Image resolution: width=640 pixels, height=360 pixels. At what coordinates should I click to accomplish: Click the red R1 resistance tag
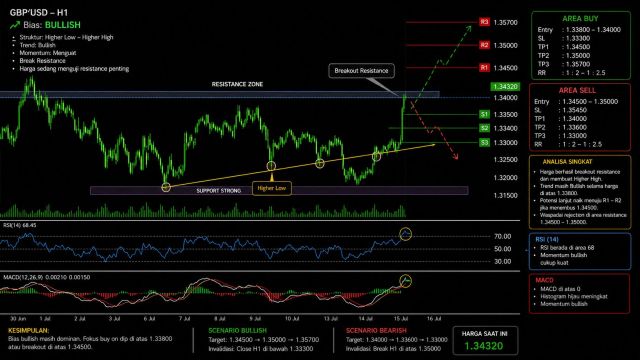[484, 68]
